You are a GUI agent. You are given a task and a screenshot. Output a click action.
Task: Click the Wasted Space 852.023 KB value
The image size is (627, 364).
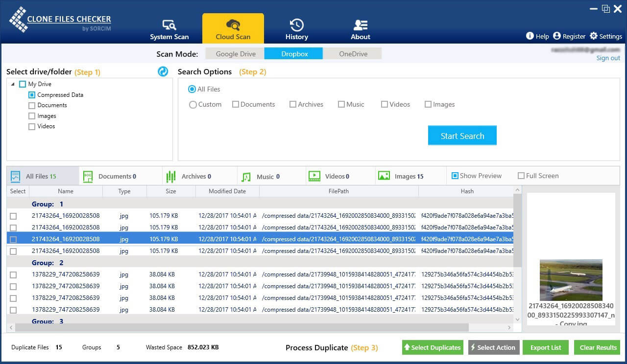[203, 347]
